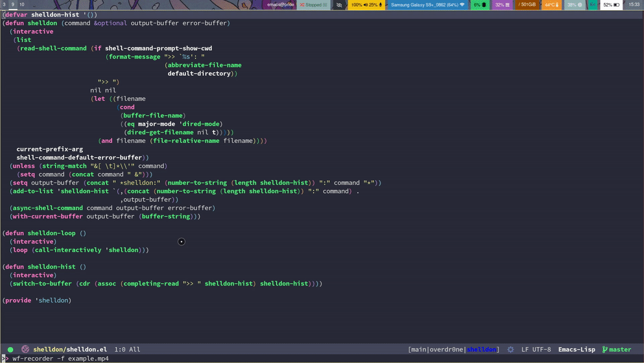Click the string-match function name
Image resolution: width=644 pixels, height=363 pixels.
coord(64,166)
